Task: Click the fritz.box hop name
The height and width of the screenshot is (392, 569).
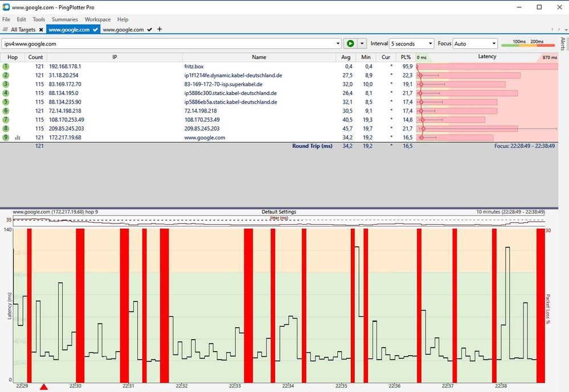Action: click(194, 67)
